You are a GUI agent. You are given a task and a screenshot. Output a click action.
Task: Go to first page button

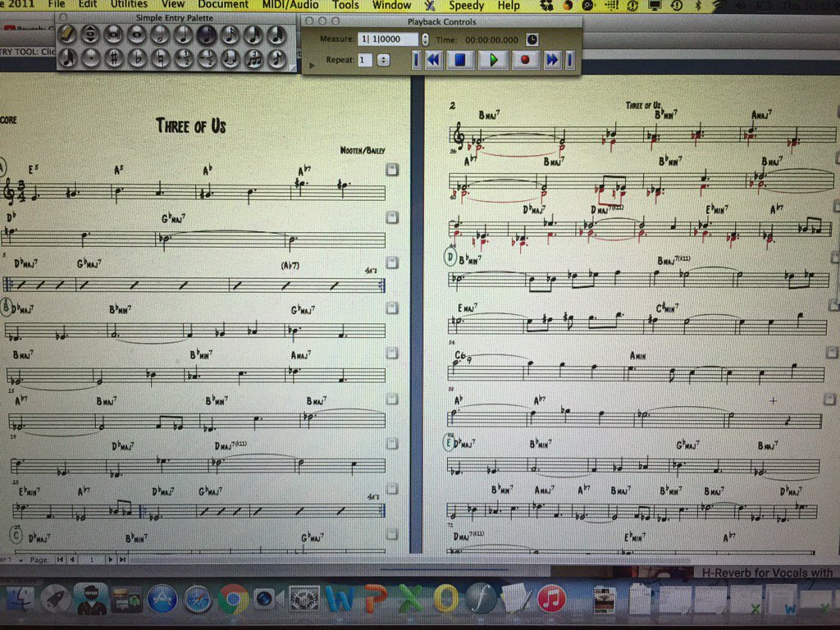pos(60,559)
